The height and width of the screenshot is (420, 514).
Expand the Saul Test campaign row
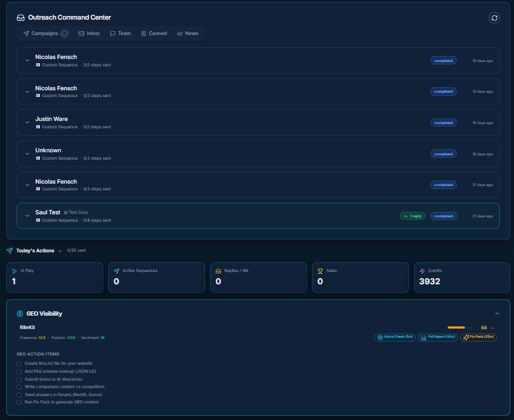pos(27,216)
